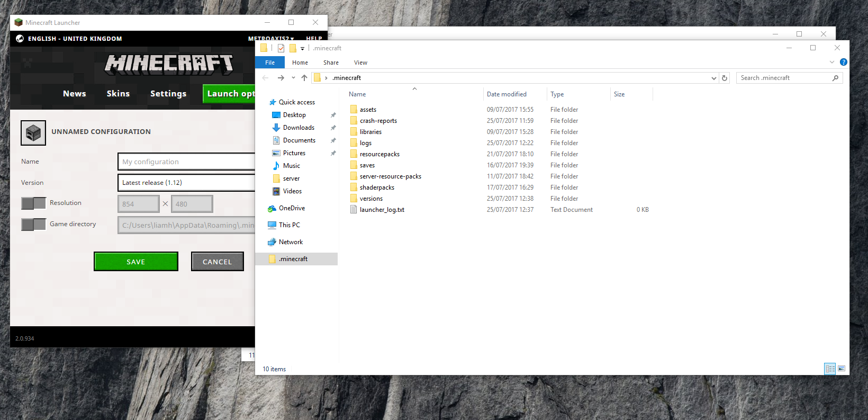868x420 pixels.
Task: Switch to the Skins tab in the launcher
Action: [x=118, y=94]
